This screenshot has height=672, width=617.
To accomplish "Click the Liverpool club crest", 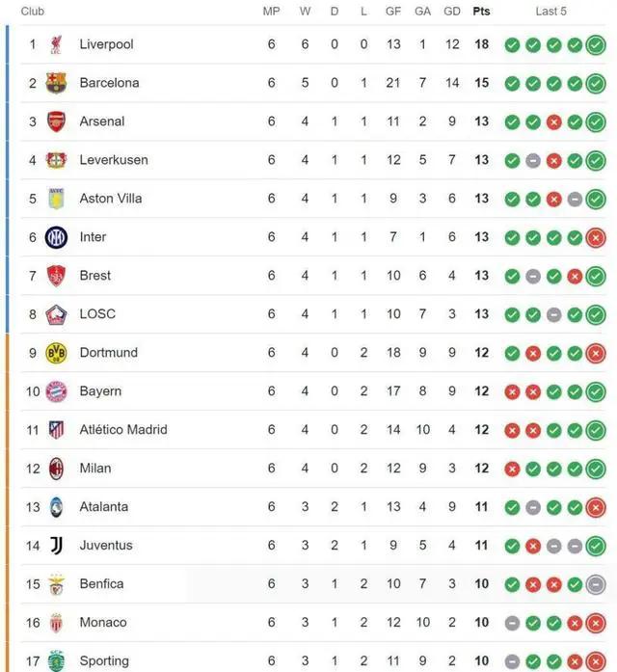I will [x=56, y=44].
